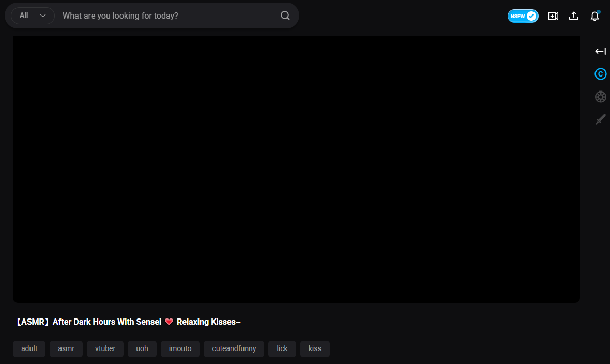This screenshot has width=610, height=364.
Task: Click the black video player area
Action: click(x=296, y=170)
